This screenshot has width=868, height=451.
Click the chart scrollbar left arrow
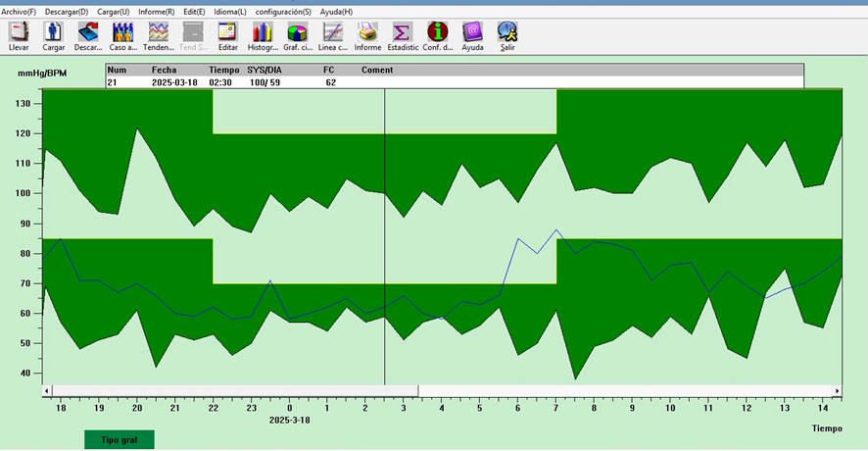47,390
